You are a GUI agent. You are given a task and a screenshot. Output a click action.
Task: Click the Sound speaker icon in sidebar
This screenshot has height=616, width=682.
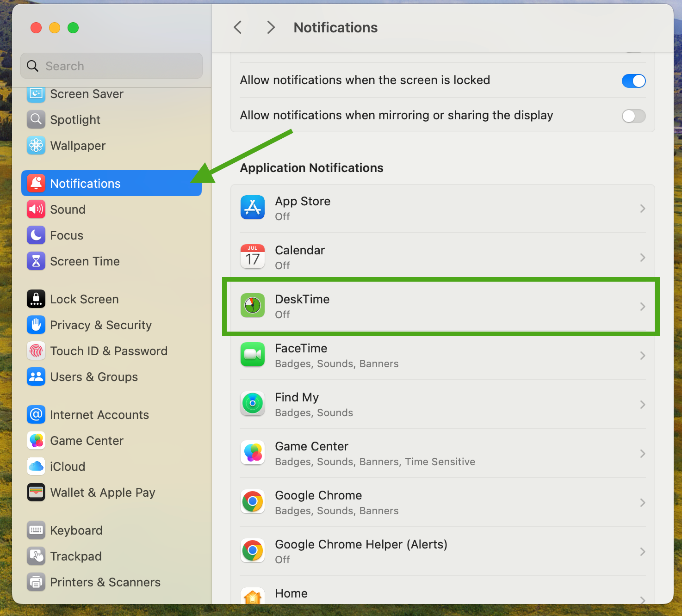tap(36, 209)
